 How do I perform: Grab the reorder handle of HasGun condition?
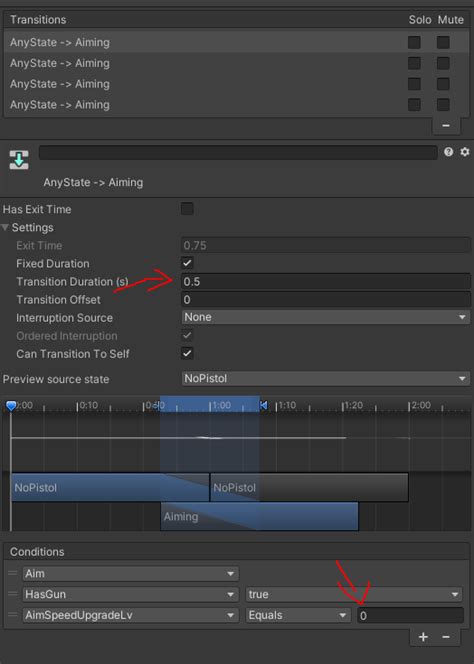pyautogui.click(x=13, y=594)
